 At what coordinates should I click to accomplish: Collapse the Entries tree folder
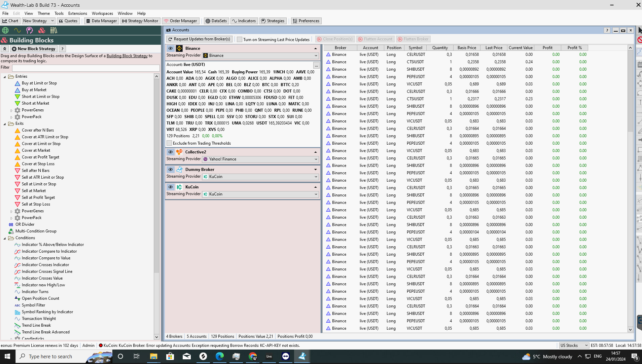(5, 77)
